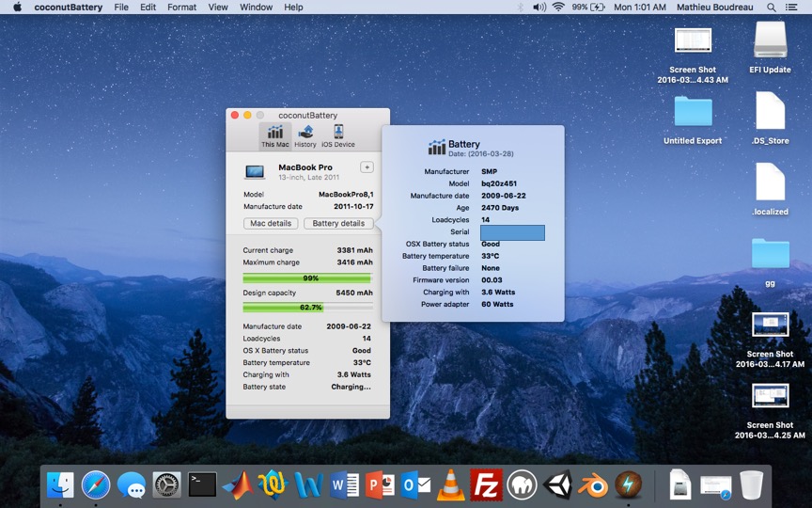Click the Battery details button
Screen dimensions: 812x508
[x=338, y=224]
